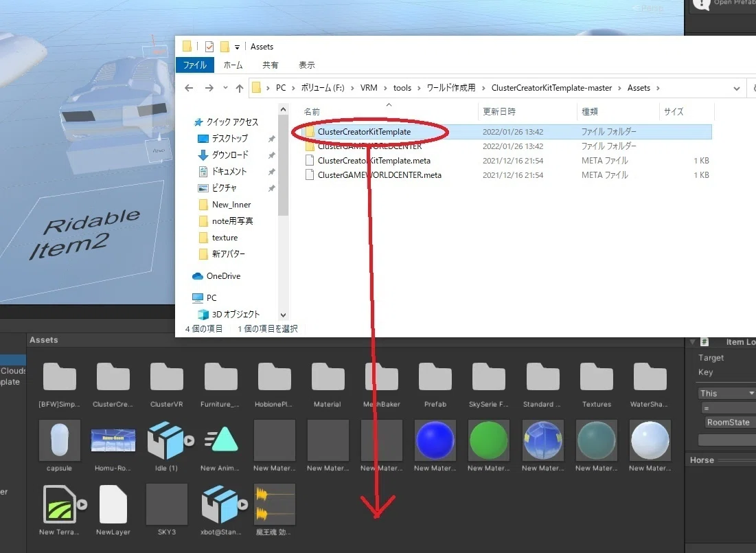This screenshot has height=553, width=756.
Task: Open recent locations dropdown arrow
Action: 225,88
